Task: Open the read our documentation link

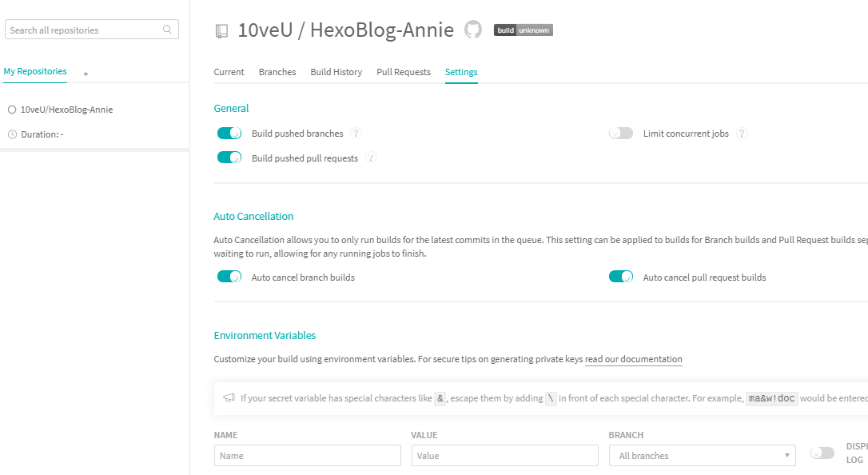Action: click(633, 360)
